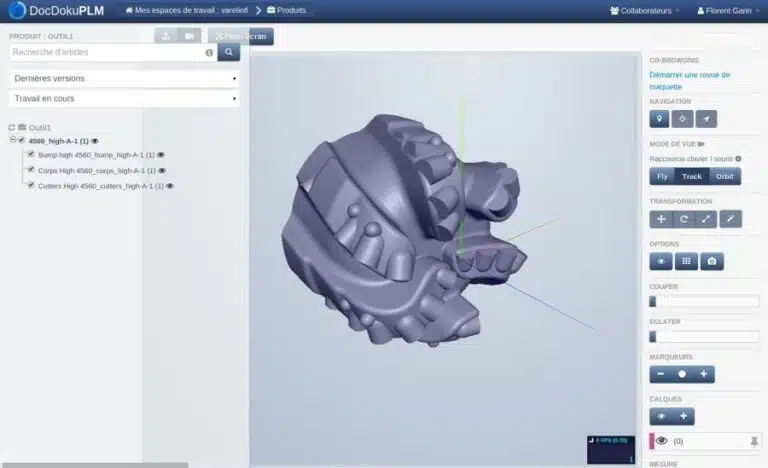This screenshot has height=468, width=768.
Task: Select the scale transformation tool
Action: click(x=706, y=219)
